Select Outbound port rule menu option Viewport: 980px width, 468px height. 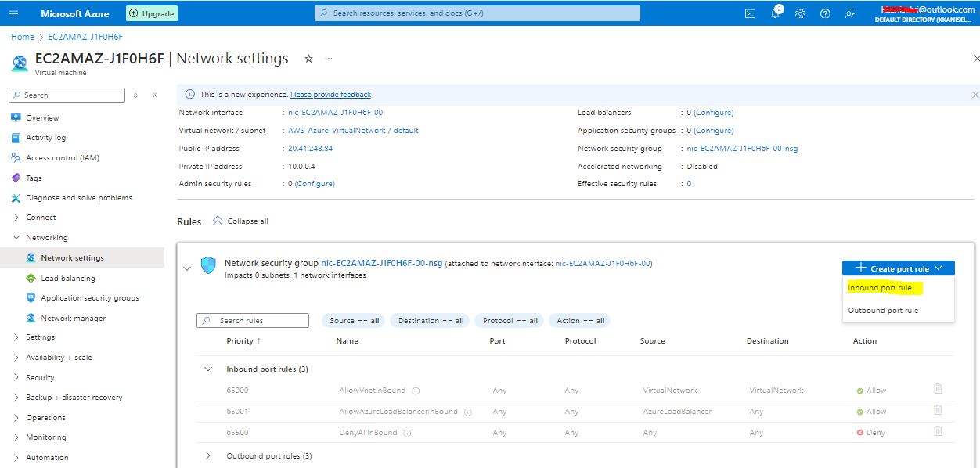(883, 311)
